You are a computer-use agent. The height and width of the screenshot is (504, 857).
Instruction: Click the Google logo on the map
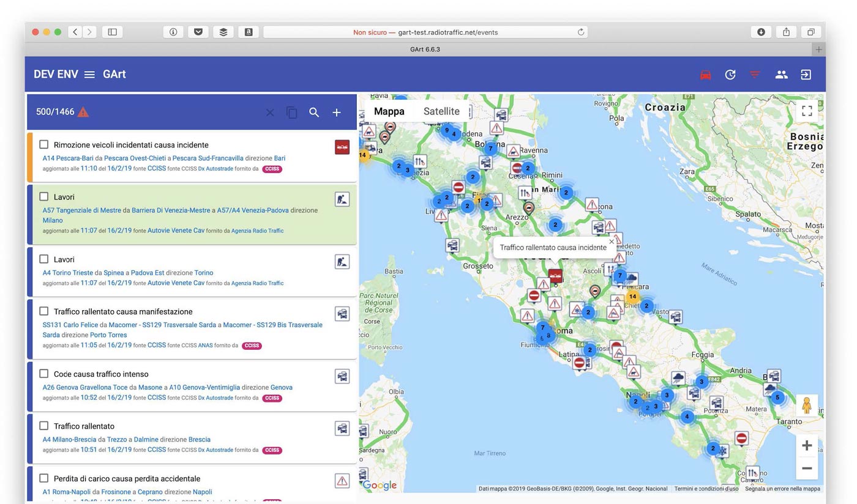380,485
